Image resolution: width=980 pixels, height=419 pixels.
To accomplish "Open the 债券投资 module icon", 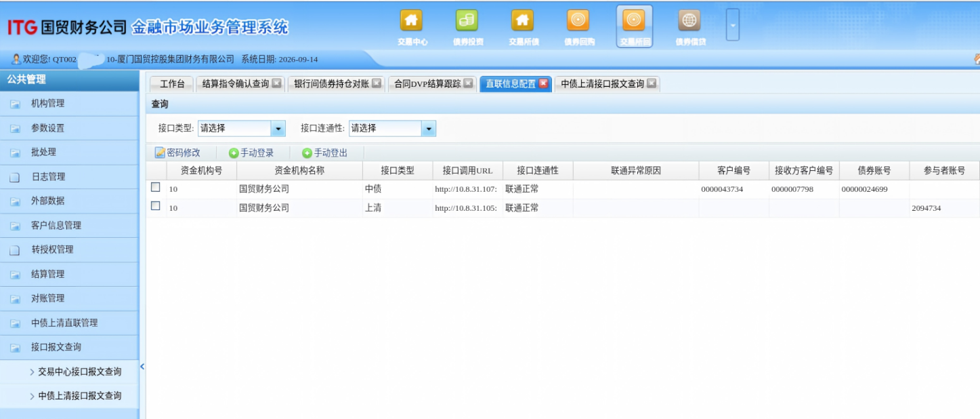I will (467, 20).
